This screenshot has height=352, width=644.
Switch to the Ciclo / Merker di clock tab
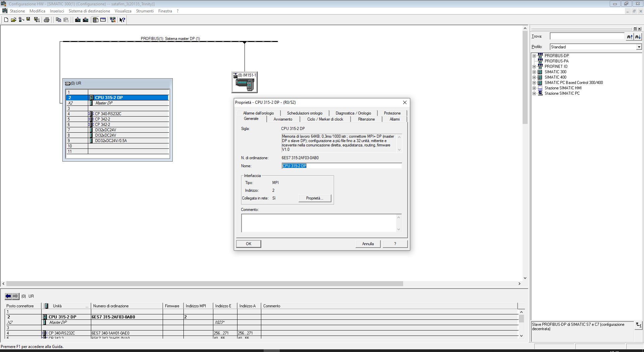(x=325, y=119)
